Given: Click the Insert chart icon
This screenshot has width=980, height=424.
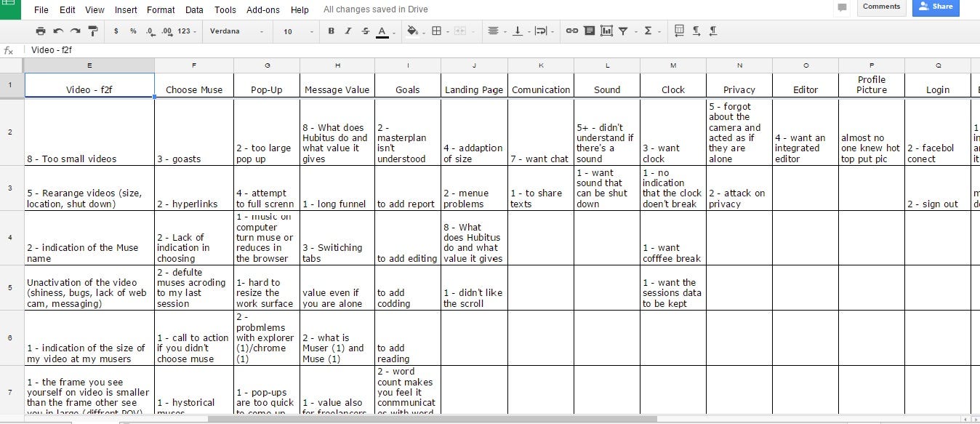Looking at the screenshot, I should tap(606, 31).
